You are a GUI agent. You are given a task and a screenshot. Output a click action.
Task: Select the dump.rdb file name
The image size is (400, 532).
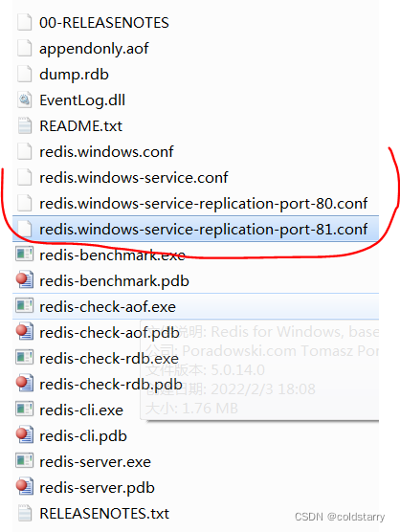(74, 75)
